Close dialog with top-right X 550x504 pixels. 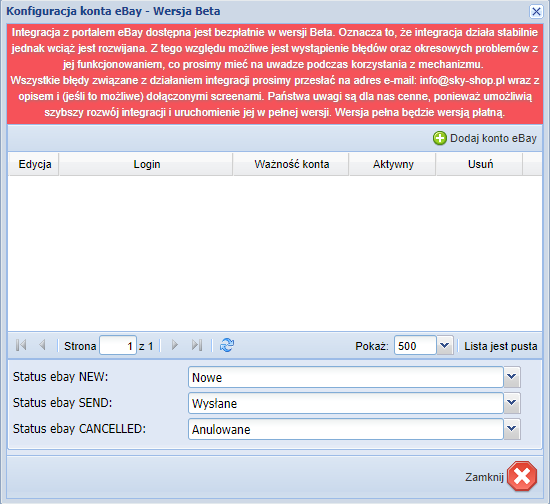coord(536,12)
